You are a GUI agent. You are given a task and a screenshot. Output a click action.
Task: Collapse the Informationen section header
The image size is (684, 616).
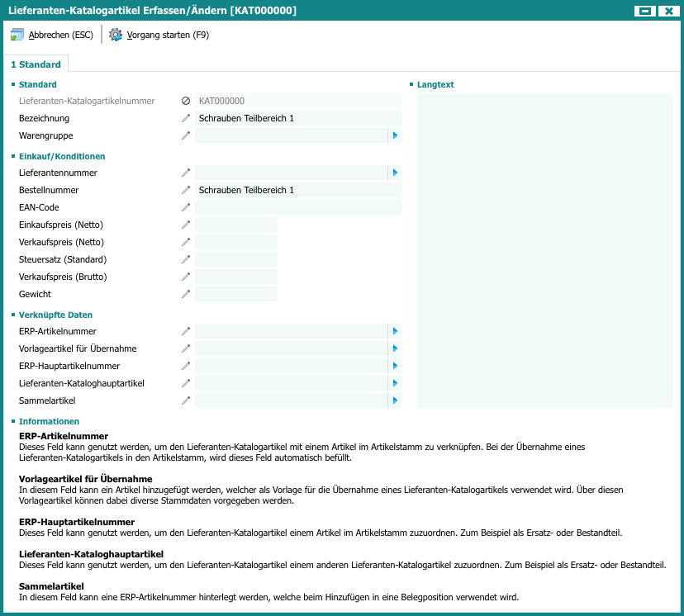point(50,421)
